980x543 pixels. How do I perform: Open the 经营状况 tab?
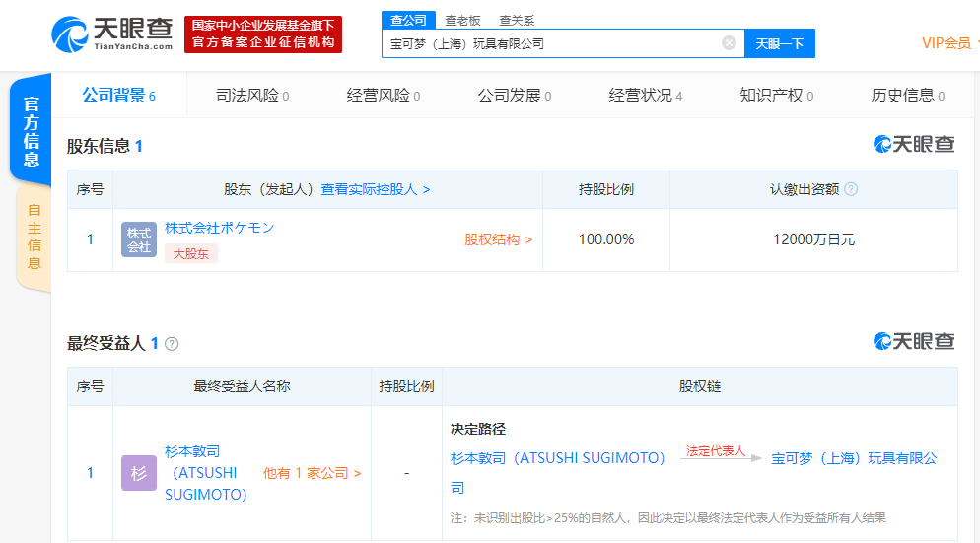646,95
